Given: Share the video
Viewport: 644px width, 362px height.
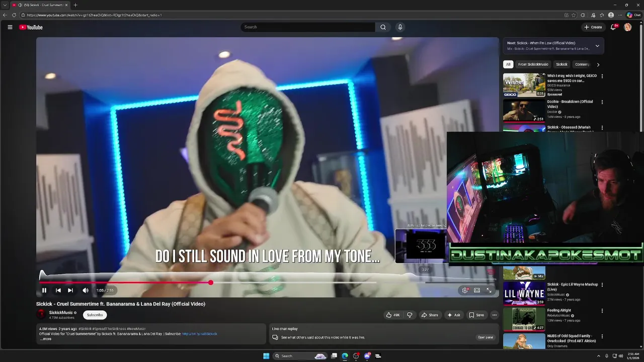Looking at the screenshot, I should (x=430, y=315).
